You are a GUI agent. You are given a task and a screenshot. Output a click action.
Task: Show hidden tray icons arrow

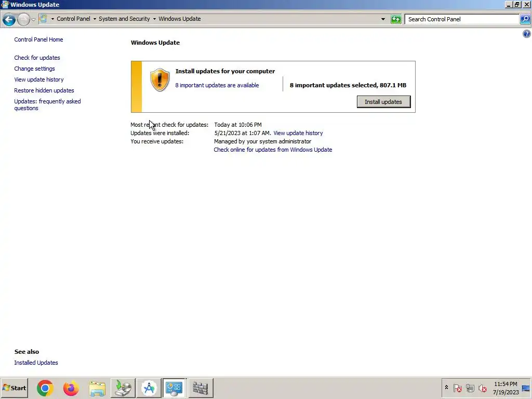pyautogui.click(x=446, y=388)
